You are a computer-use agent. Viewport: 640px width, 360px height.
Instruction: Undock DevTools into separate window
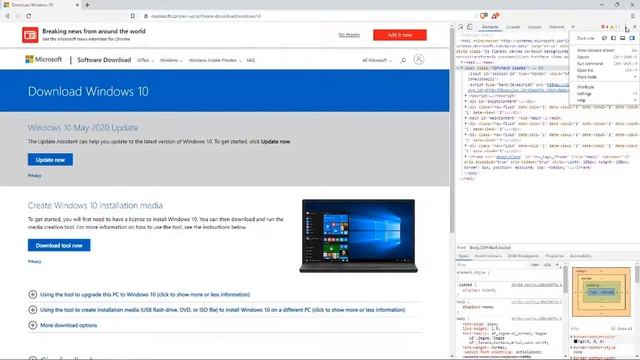pos(604,38)
